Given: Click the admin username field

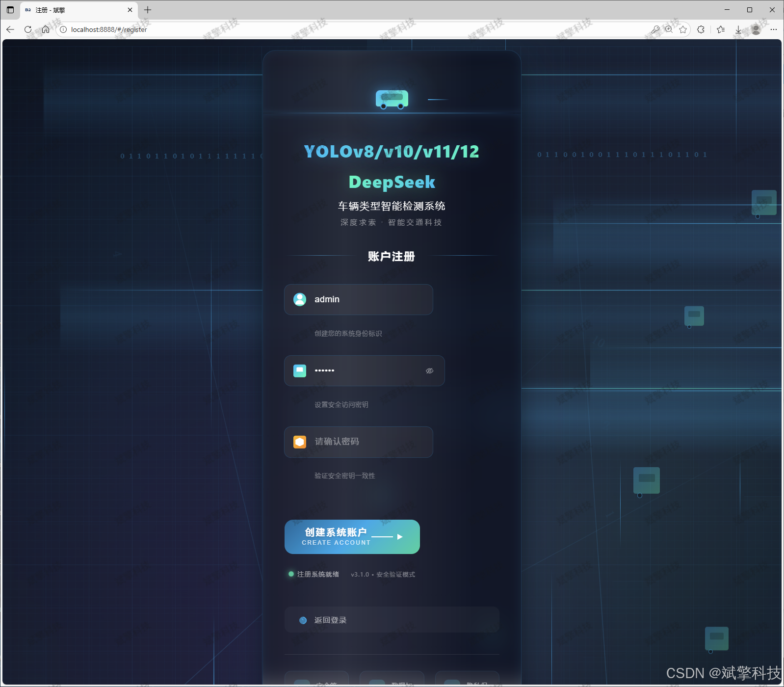Looking at the screenshot, I should [359, 299].
